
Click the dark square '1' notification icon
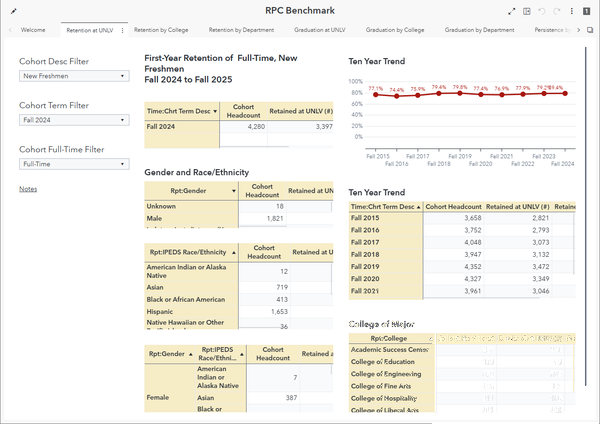coord(586,11)
